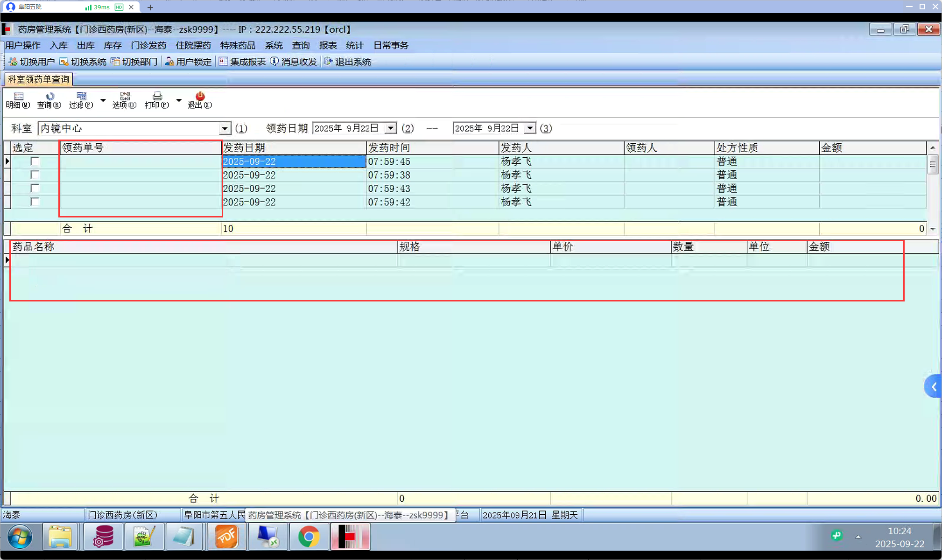This screenshot has height=560, width=942.
Task: Check the first row 选定 checkbox
Action: tap(35, 161)
